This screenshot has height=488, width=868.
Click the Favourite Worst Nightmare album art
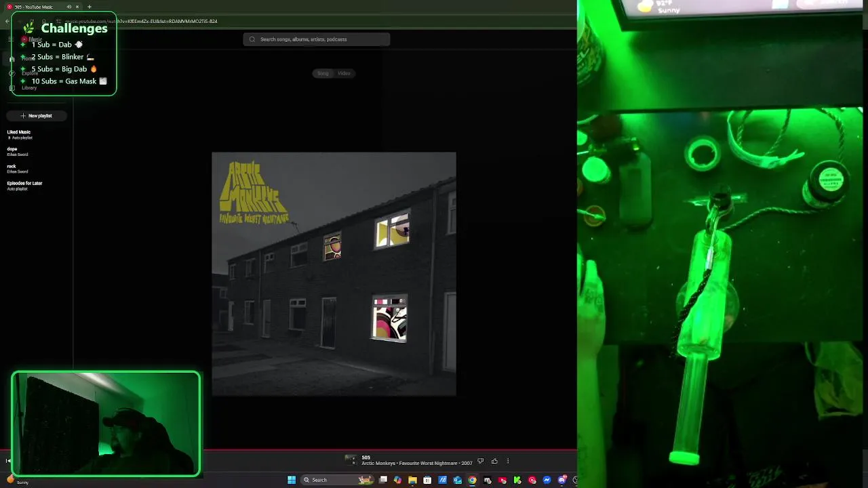[334, 274]
